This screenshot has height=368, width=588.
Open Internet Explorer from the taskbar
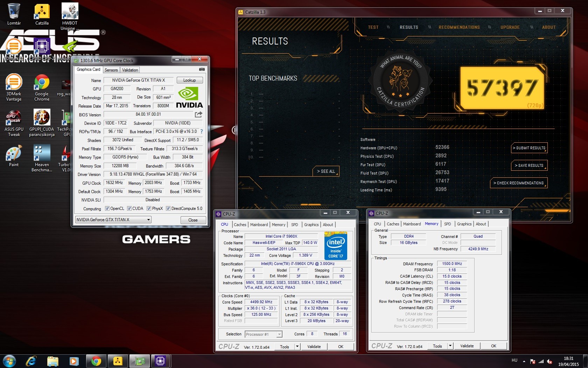(x=31, y=361)
